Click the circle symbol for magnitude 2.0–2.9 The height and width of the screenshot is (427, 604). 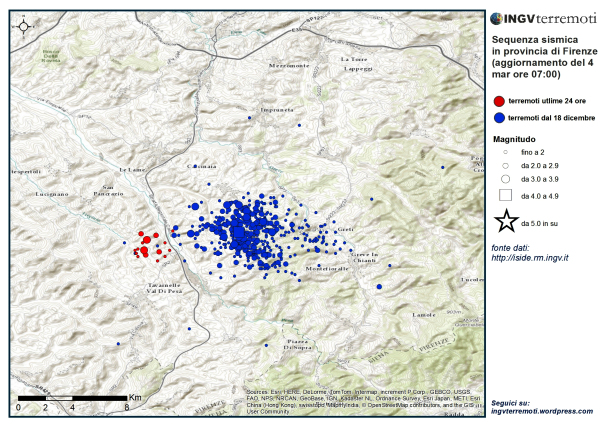pyautogui.click(x=506, y=164)
